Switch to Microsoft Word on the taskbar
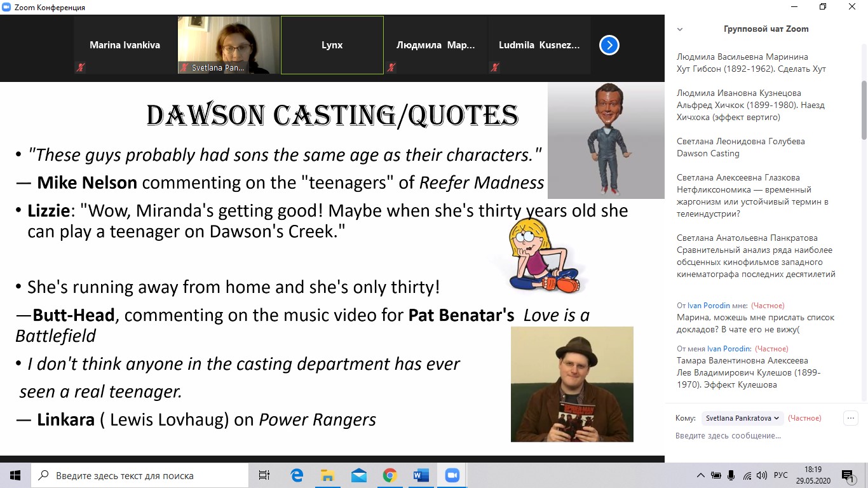Image resolution: width=868 pixels, height=488 pixels. 421,475
